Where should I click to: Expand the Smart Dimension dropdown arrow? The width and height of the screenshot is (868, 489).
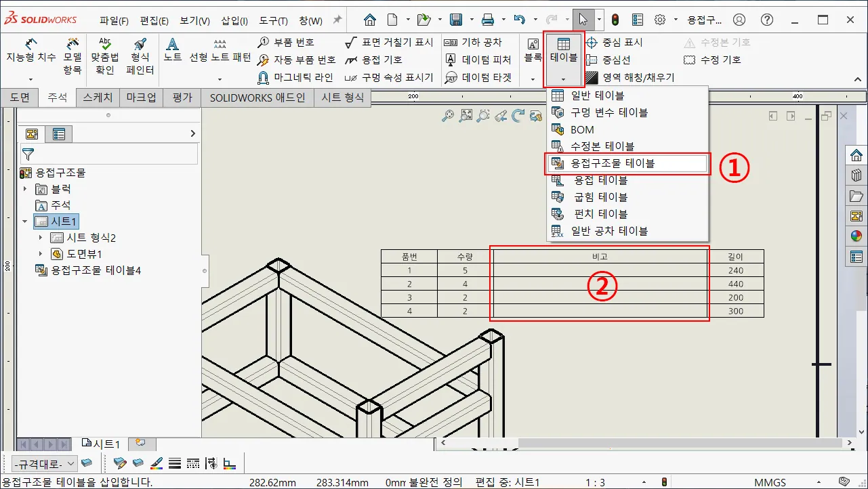pos(31,79)
